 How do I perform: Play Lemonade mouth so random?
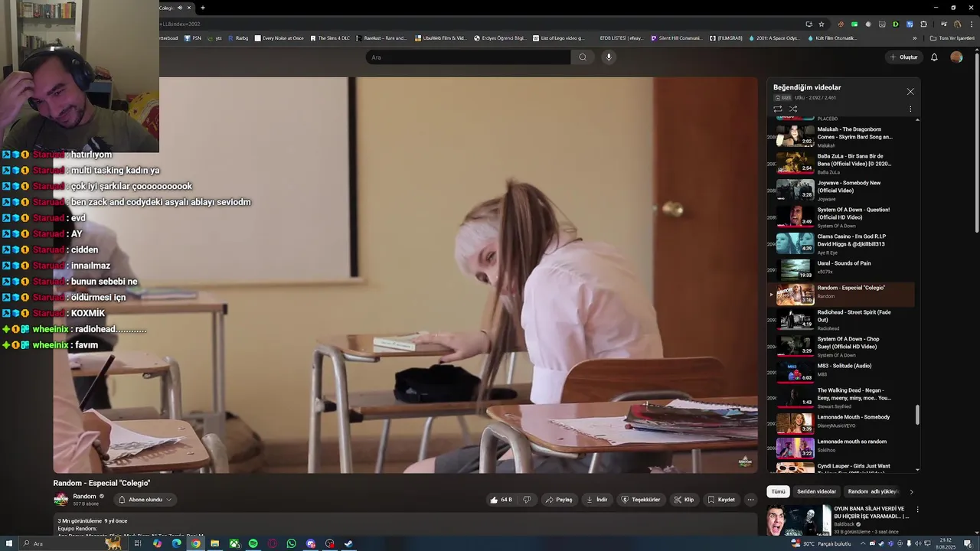pyautogui.click(x=841, y=447)
